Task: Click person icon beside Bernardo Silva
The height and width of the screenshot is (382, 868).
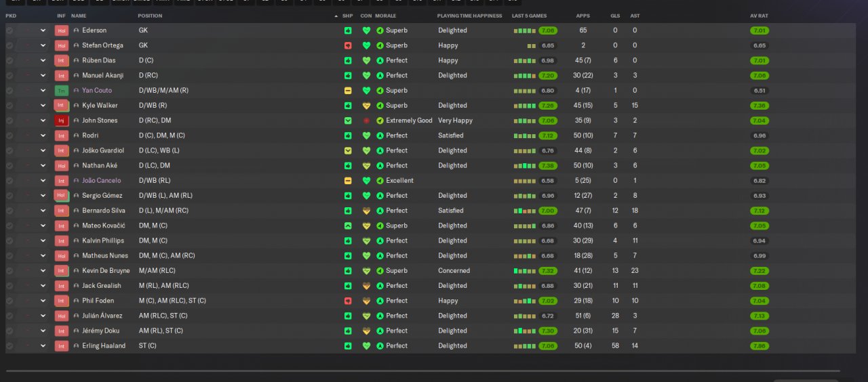Action: pos(76,211)
